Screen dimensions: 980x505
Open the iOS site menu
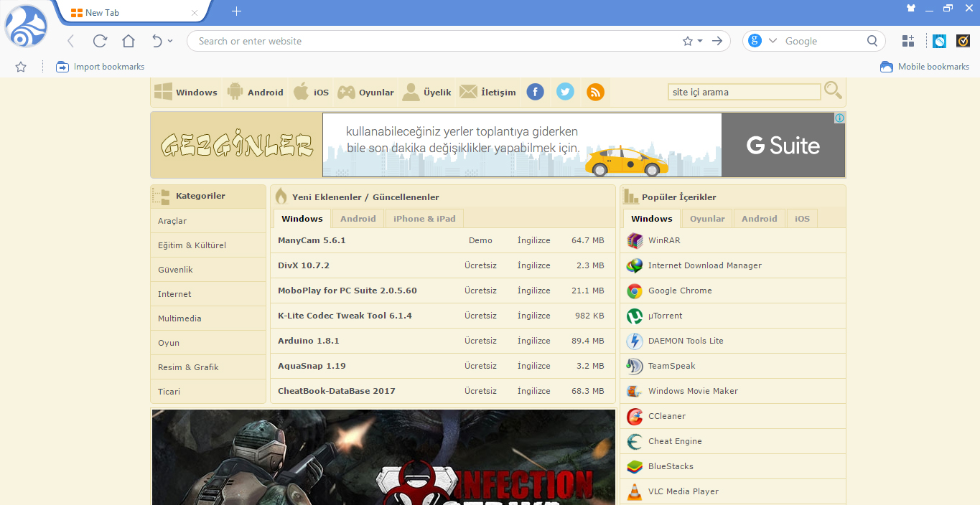click(311, 92)
